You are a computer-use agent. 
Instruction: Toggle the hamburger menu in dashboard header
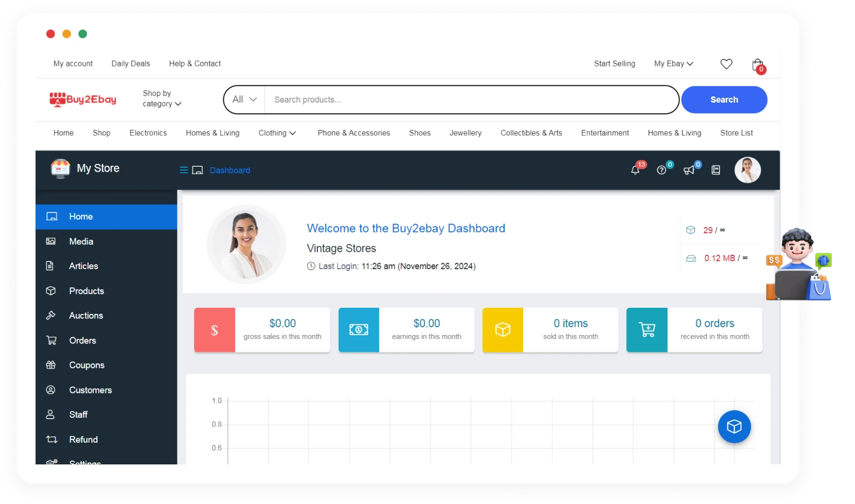(x=183, y=170)
